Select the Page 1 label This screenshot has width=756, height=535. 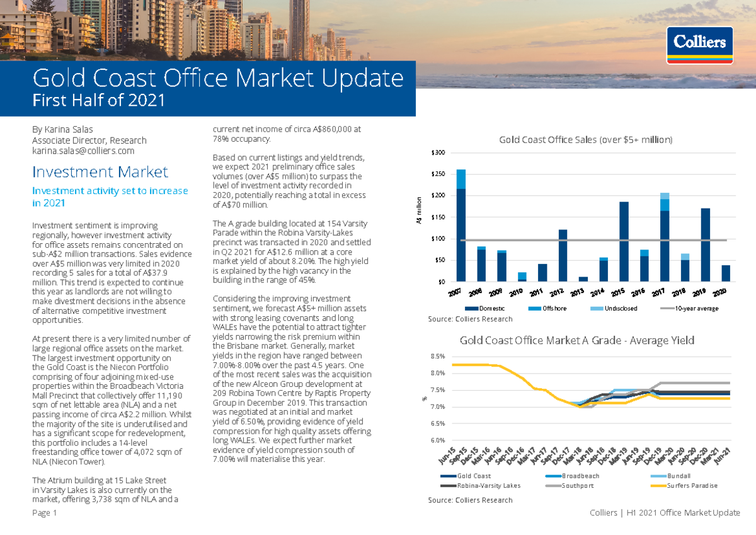(45, 513)
